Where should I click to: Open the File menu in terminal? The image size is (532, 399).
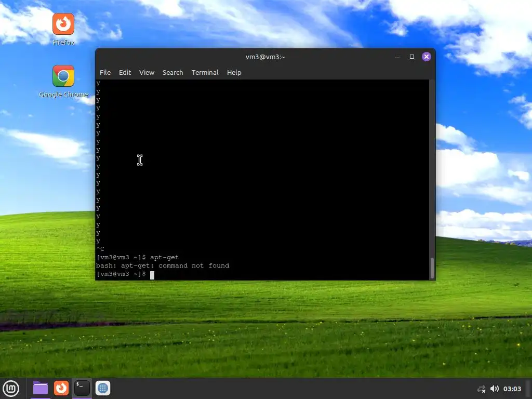[x=105, y=72]
